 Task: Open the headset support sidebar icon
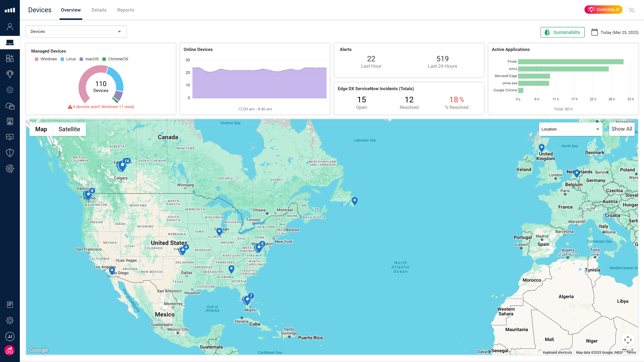coord(10,74)
